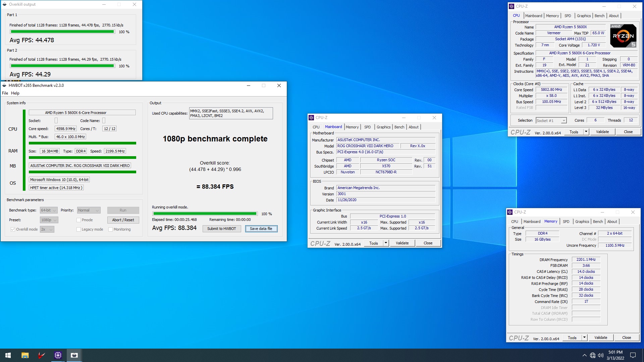The image size is (644, 362).
Task: Click the Used CPU capabilities text box
Action: click(x=231, y=113)
